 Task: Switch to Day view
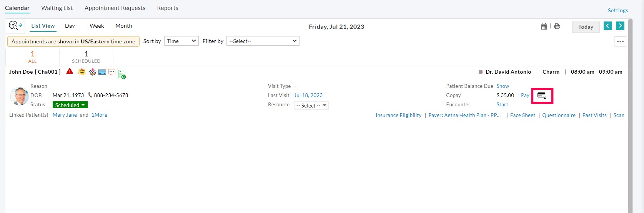pos(70,26)
